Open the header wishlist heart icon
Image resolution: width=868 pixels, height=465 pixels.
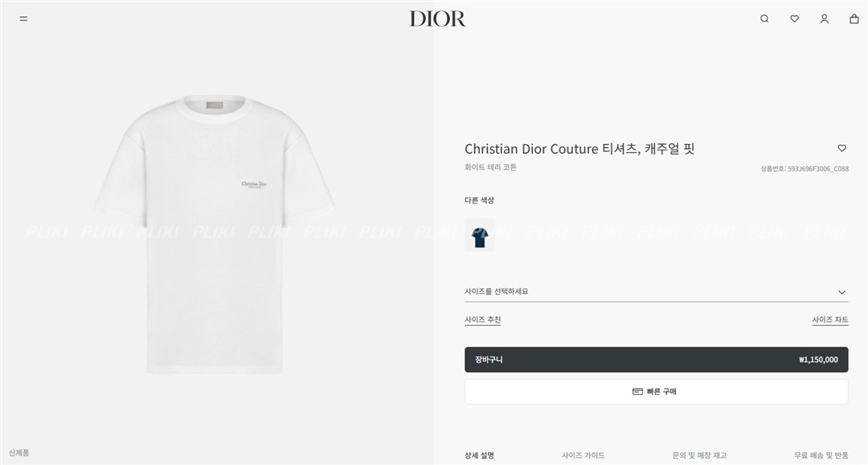(x=794, y=19)
